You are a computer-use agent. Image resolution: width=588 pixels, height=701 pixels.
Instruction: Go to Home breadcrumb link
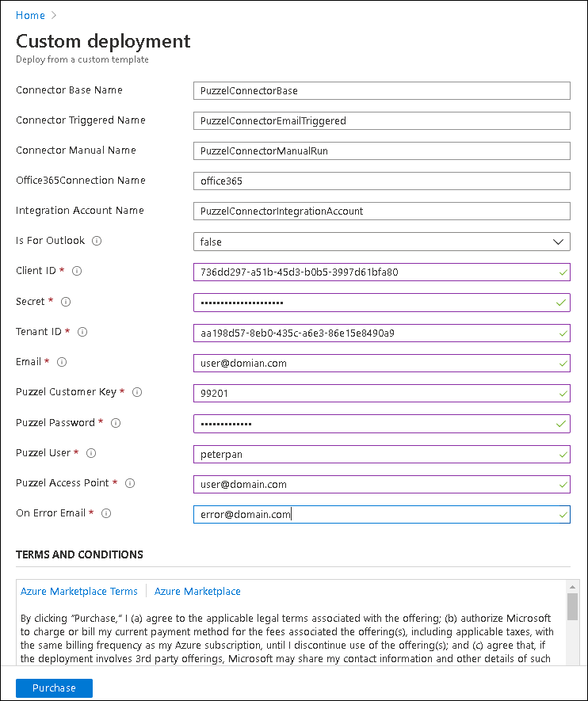[x=30, y=15]
